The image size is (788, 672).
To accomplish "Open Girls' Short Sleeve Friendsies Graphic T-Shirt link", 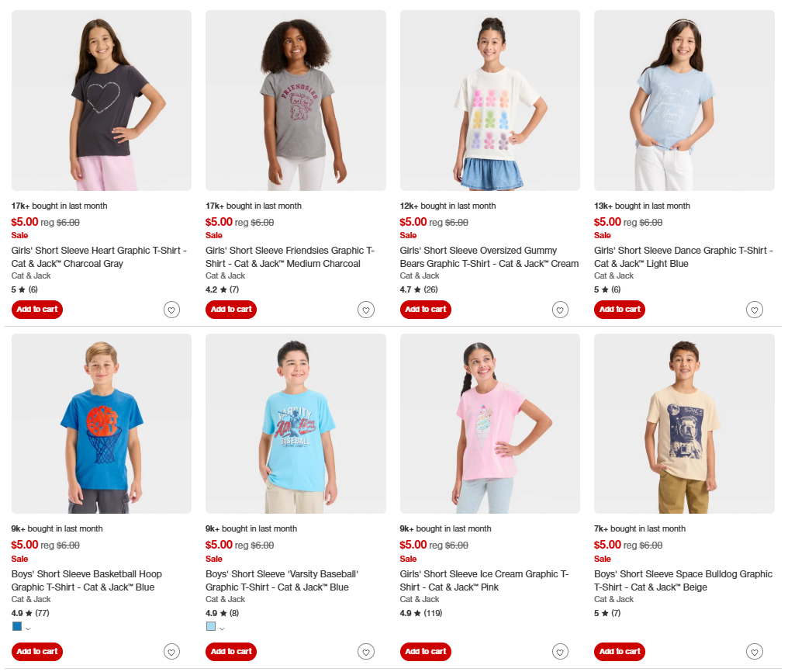I will 290,257.
